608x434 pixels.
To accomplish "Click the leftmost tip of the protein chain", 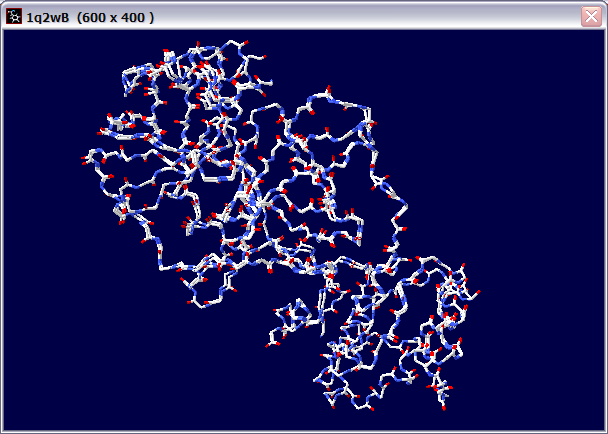I will [x=85, y=159].
